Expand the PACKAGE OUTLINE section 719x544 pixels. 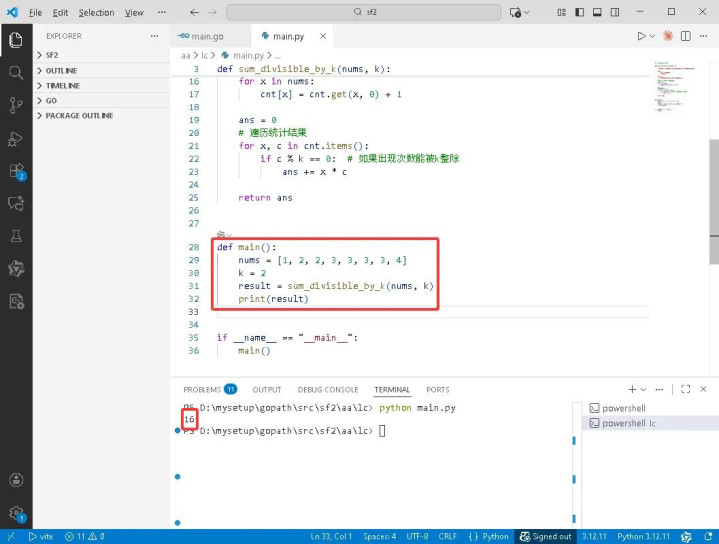(79, 116)
